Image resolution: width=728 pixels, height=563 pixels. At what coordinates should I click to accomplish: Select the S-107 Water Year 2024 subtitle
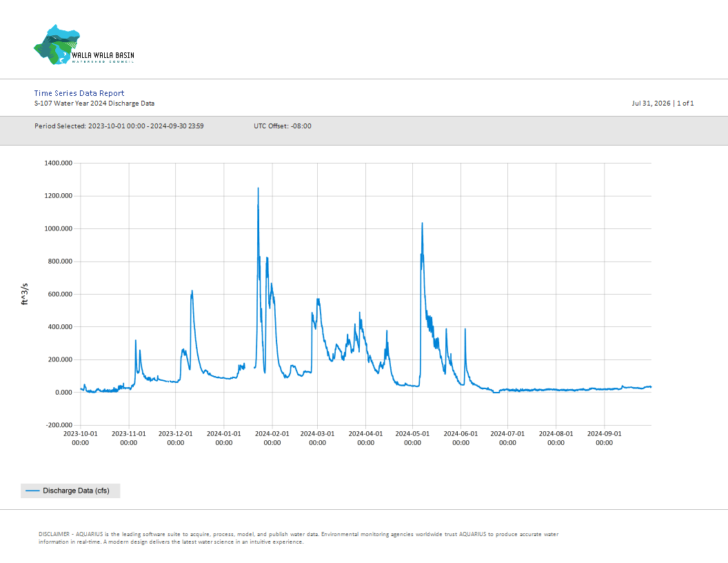pos(94,103)
